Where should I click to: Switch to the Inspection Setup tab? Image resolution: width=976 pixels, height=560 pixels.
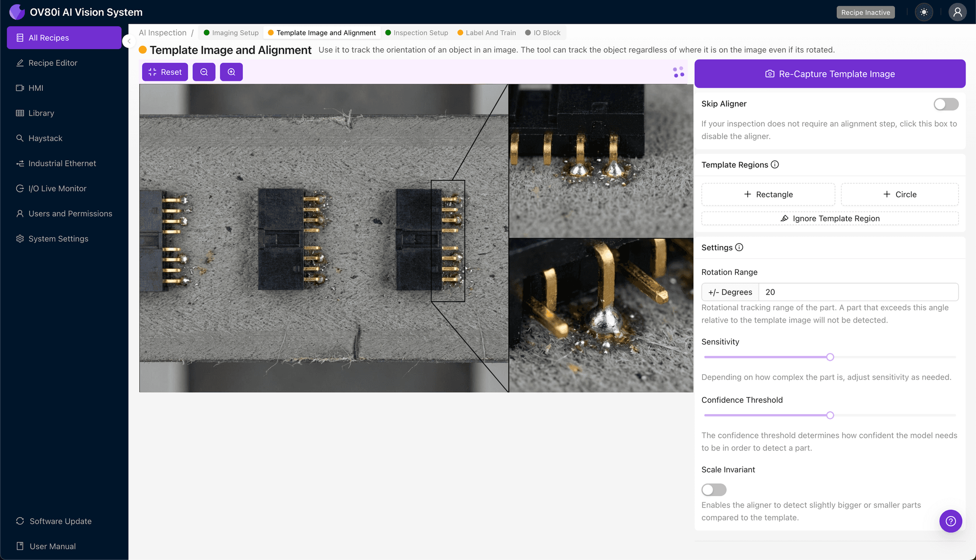click(420, 33)
